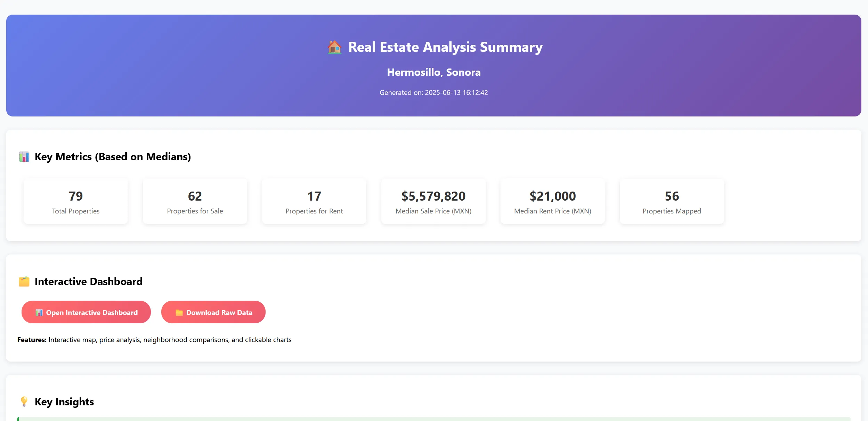Click the Properties for Sale card
The width and height of the screenshot is (868, 421).
(195, 201)
